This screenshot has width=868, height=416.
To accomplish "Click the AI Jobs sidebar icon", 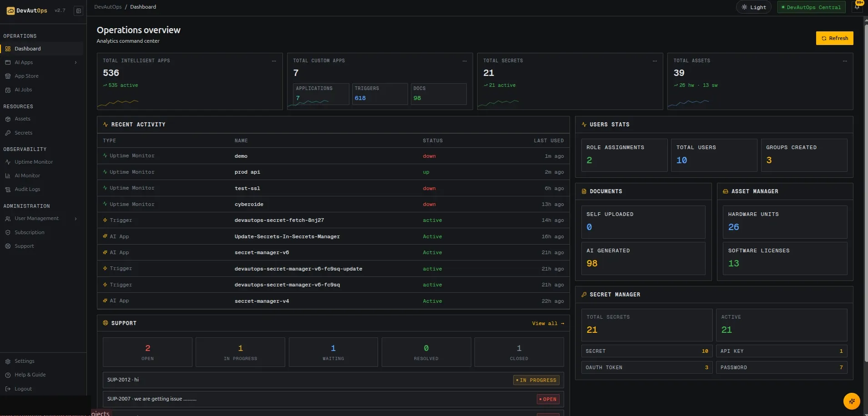I will [x=8, y=90].
